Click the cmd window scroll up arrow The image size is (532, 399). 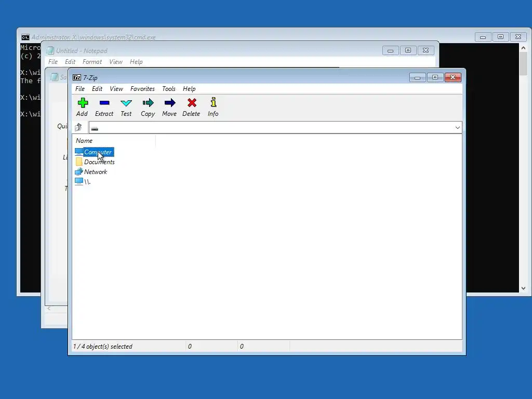coord(524,48)
